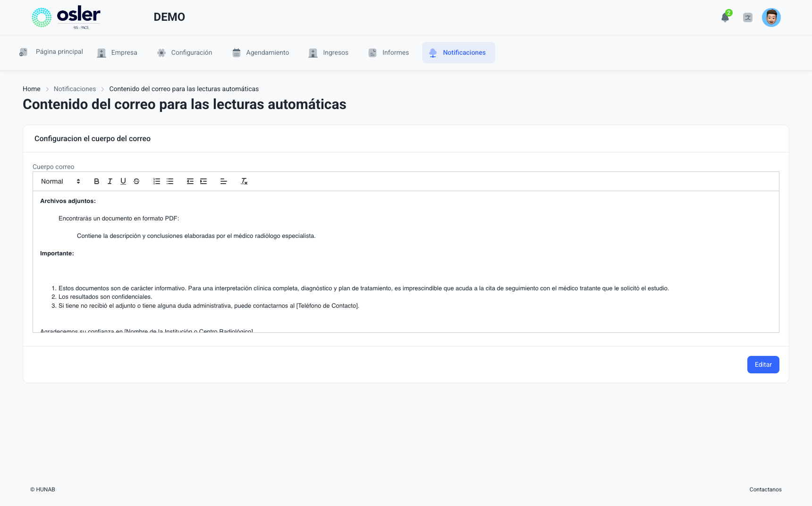Open the Contactanos footer link
Viewport: 812px width, 506px height.
(x=765, y=489)
